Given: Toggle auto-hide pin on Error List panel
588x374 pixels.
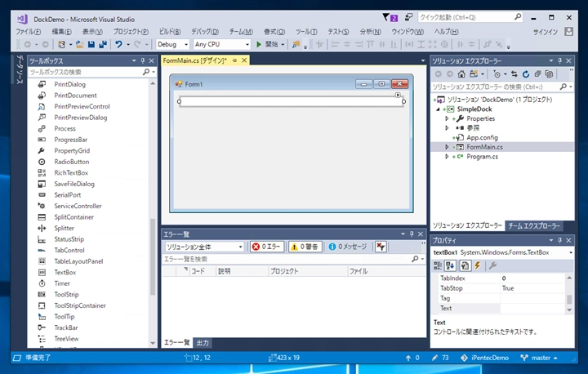Looking at the screenshot, I should [412, 234].
